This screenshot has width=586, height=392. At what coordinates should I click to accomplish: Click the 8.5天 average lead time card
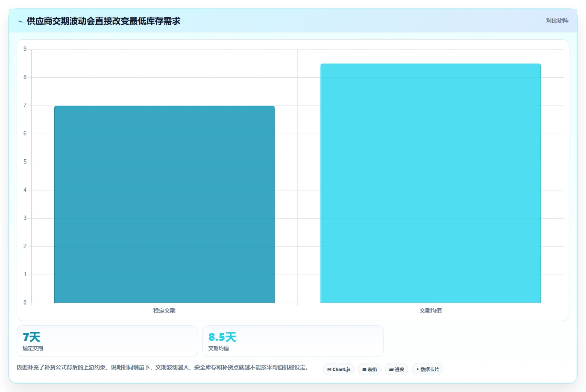[x=293, y=341]
